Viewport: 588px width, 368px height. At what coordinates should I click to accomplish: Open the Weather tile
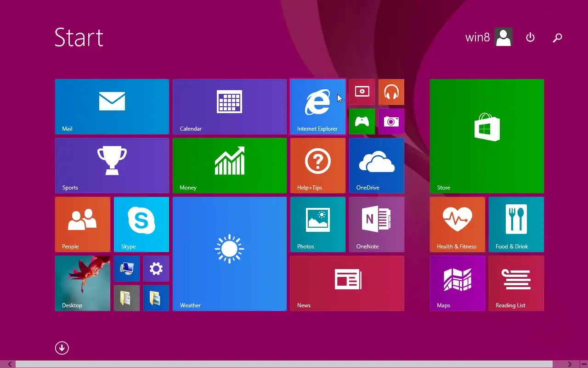pyautogui.click(x=230, y=254)
